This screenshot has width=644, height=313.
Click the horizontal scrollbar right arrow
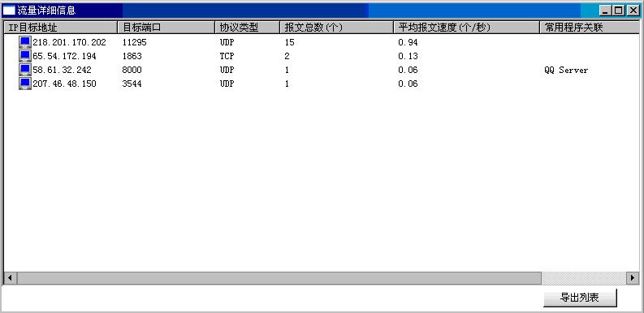[633, 277]
